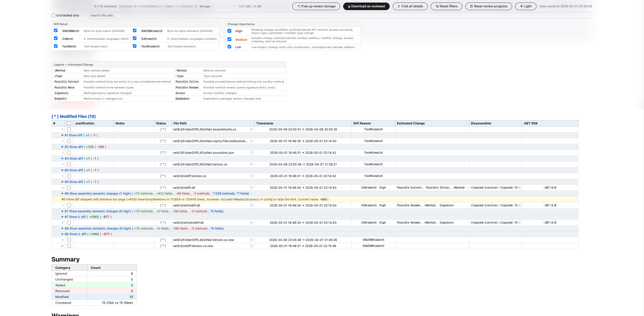Viewport: 644px width, 316px height.
Task: Expand #5 Show diff for nildiff.Version.cs
Action: point(80,182)
